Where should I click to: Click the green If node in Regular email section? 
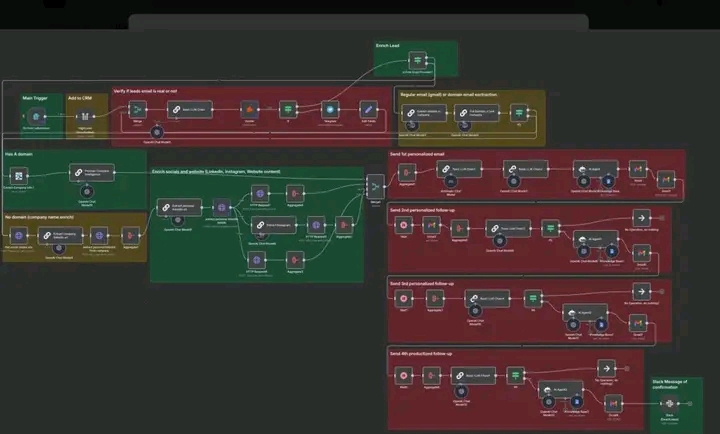[518, 113]
